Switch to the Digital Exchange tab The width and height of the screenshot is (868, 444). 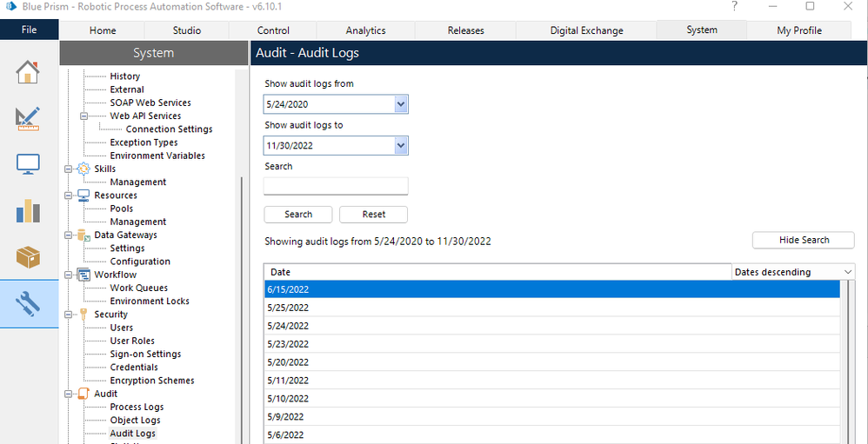(x=586, y=30)
